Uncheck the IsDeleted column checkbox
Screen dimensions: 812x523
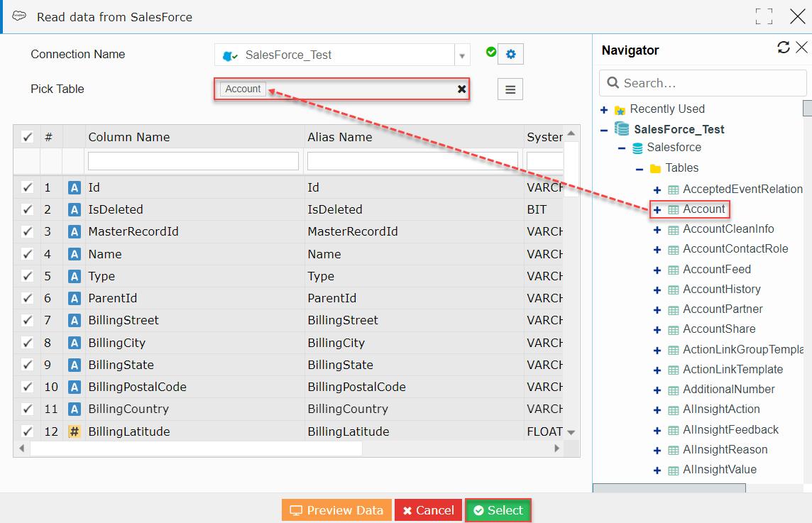28,209
